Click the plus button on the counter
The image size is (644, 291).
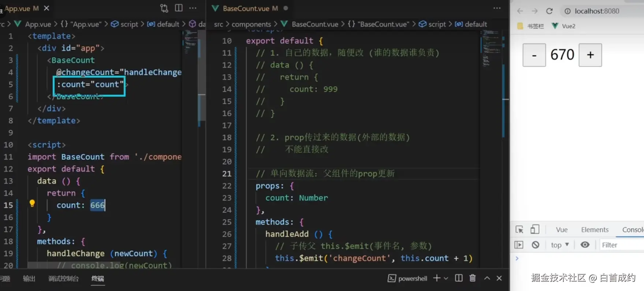pyautogui.click(x=590, y=55)
